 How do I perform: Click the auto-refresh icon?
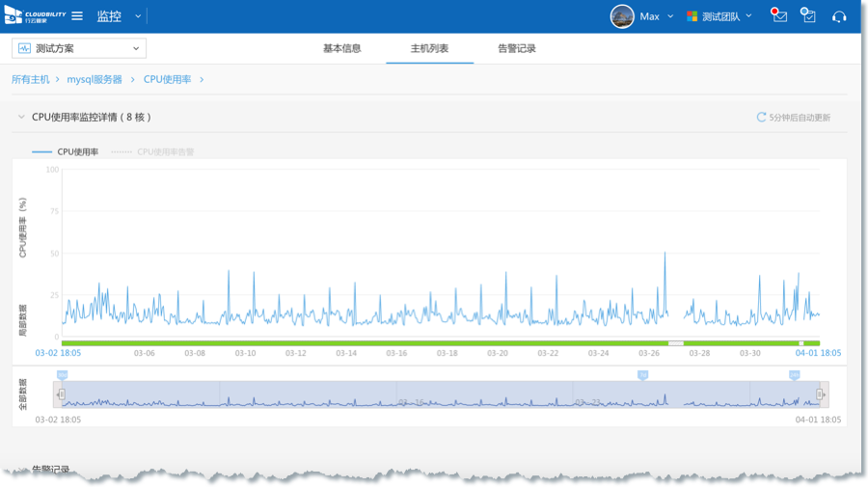coord(761,118)
